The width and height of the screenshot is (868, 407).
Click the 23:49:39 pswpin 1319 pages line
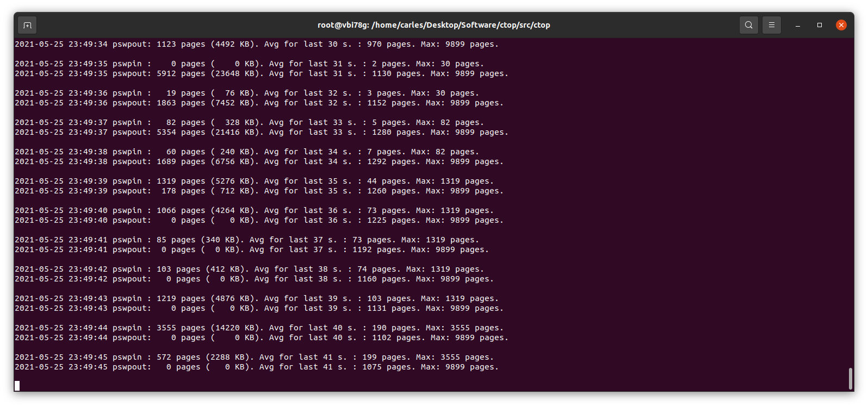[254, 181]
